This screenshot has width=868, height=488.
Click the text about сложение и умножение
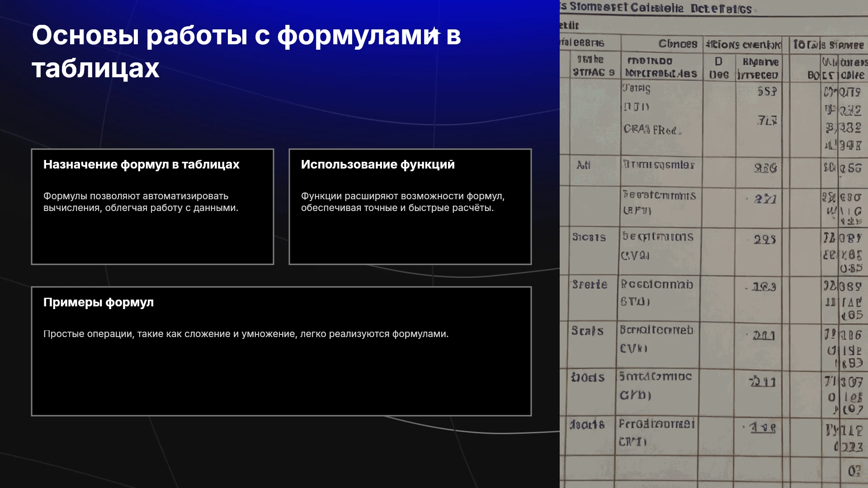246,334
